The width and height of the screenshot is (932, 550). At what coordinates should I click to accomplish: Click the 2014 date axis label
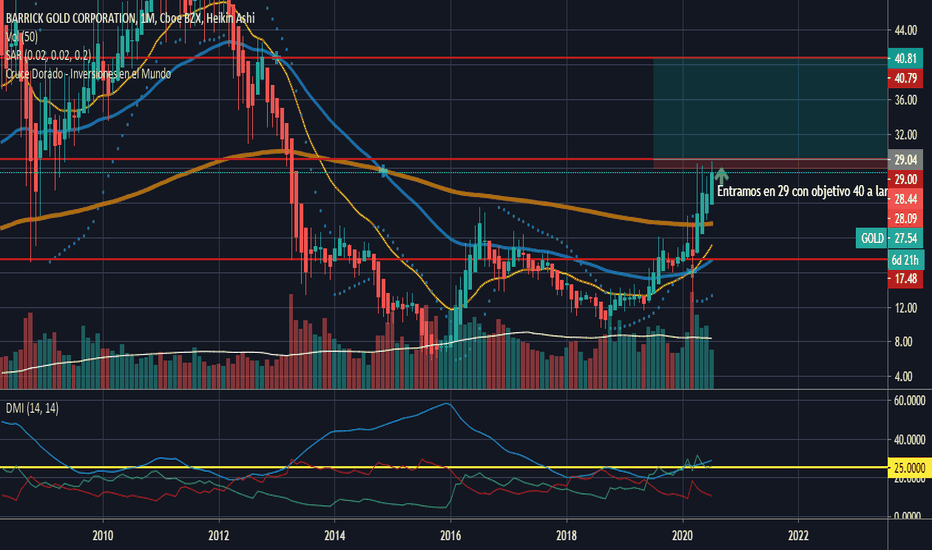point(335,536)
